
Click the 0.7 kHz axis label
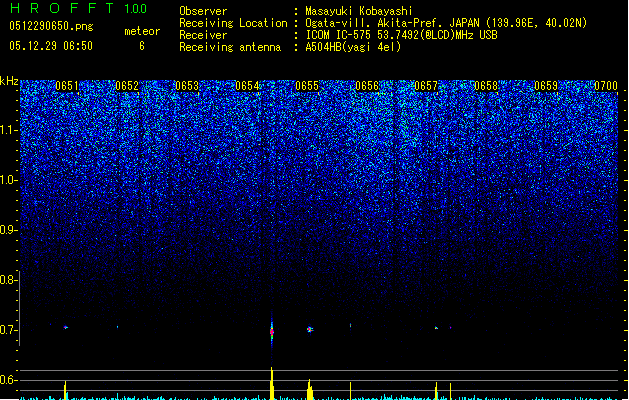(x=9, y=330)
